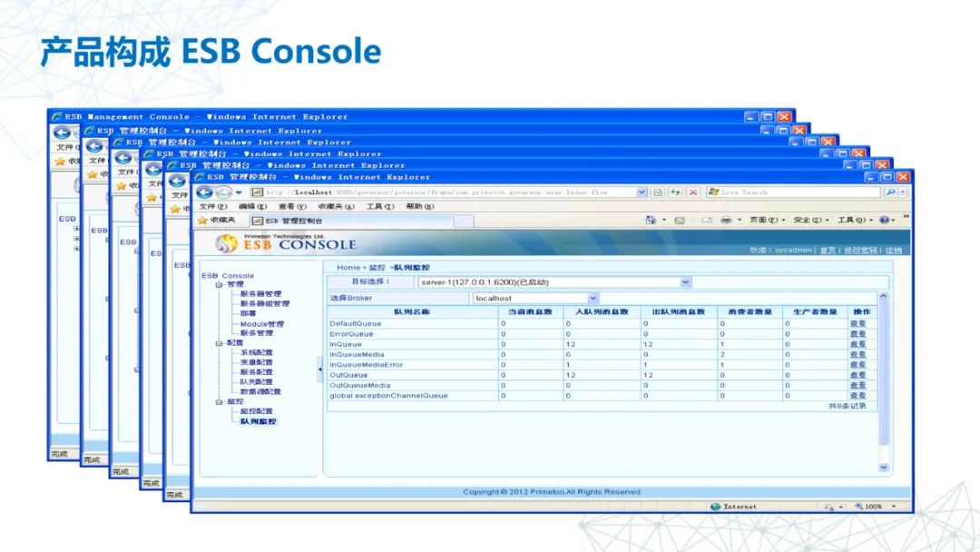Open 服务管理 in the tree

256,333
